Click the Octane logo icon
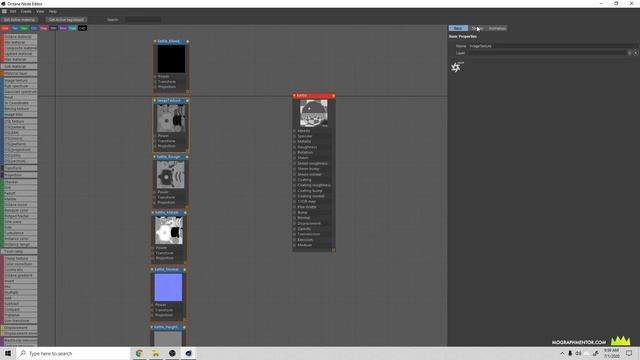 pyautogui.click(x=457, y=67)
